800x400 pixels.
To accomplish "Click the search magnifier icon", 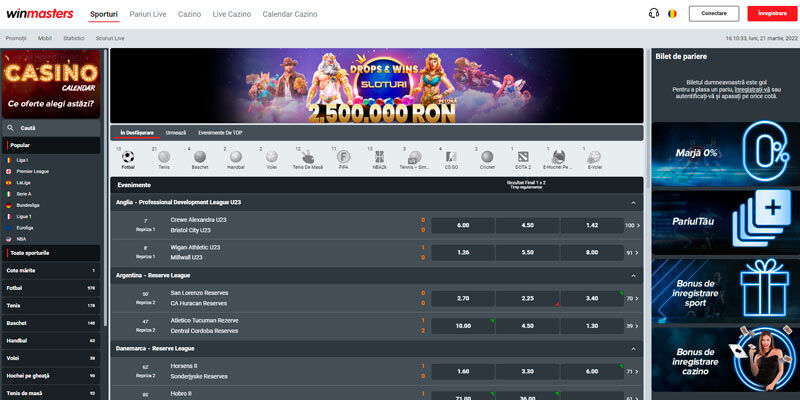I will [11, 128].
